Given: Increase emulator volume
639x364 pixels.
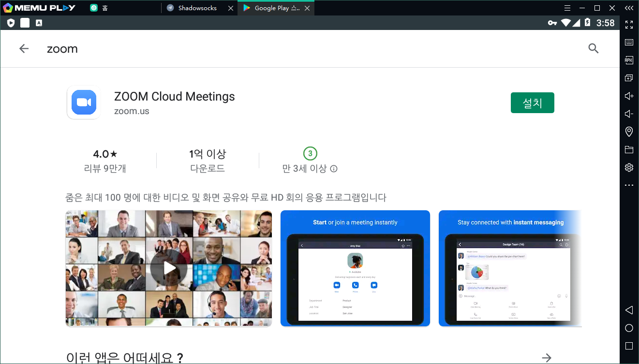Looking at the screenshot, I should (x=629, y=96).
